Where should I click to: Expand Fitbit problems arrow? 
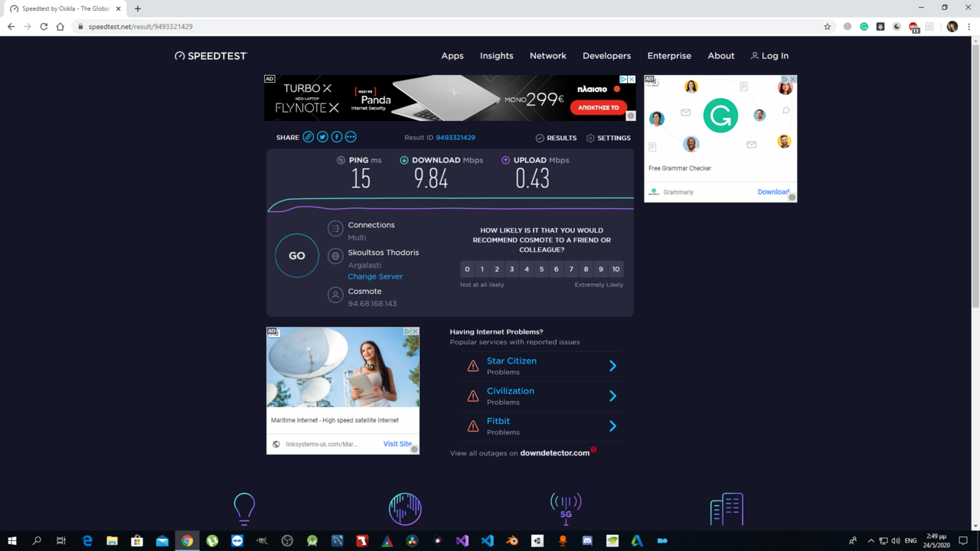pyautogui.click(x=612, y=425)
